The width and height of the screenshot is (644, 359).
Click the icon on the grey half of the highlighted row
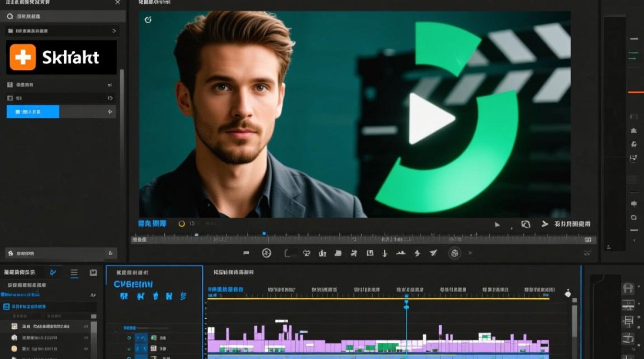click(x=111, y=112)
